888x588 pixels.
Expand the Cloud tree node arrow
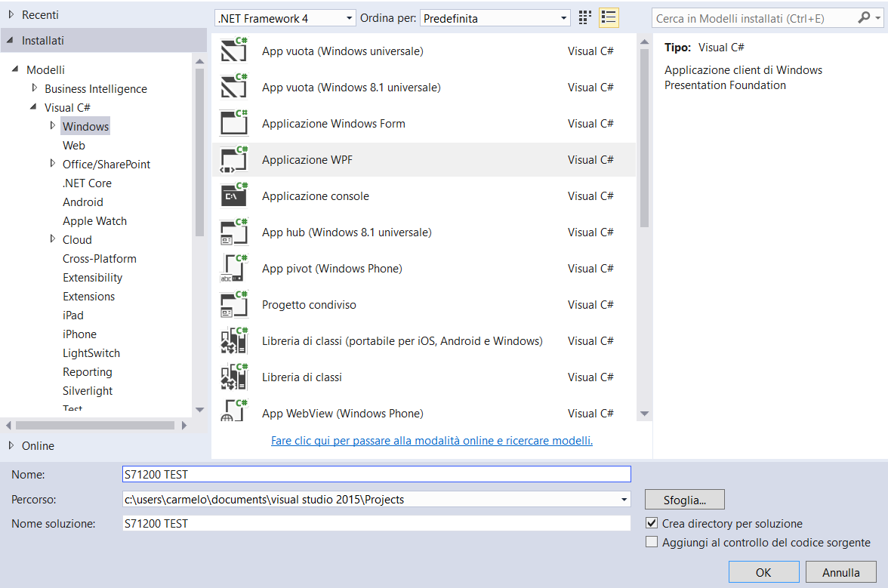pos(53,239)
